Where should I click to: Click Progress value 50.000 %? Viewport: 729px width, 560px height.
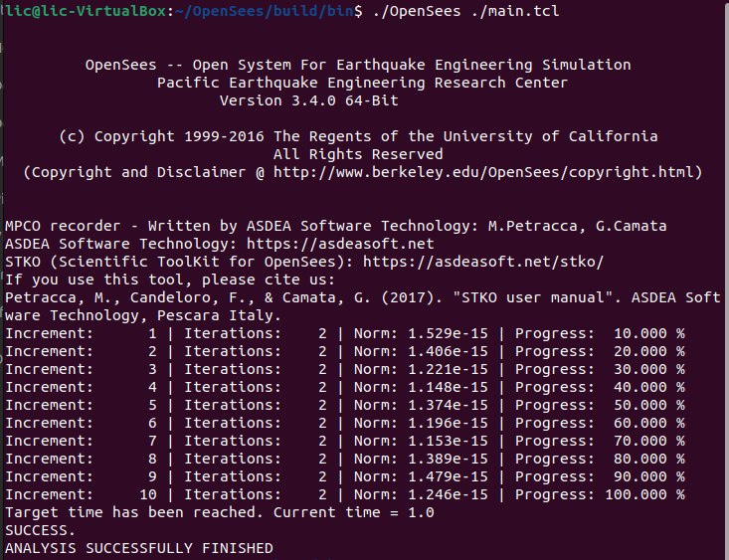click(x=649, y=405)
